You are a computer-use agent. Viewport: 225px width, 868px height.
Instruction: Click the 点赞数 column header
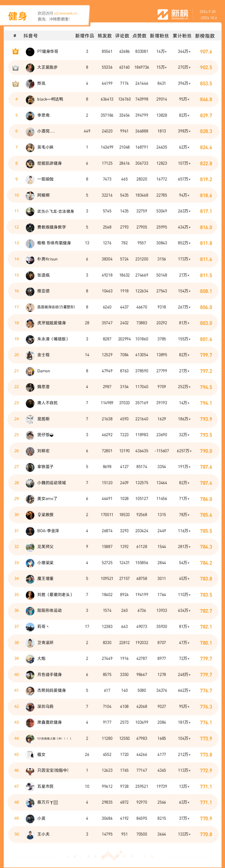[139, 36]
